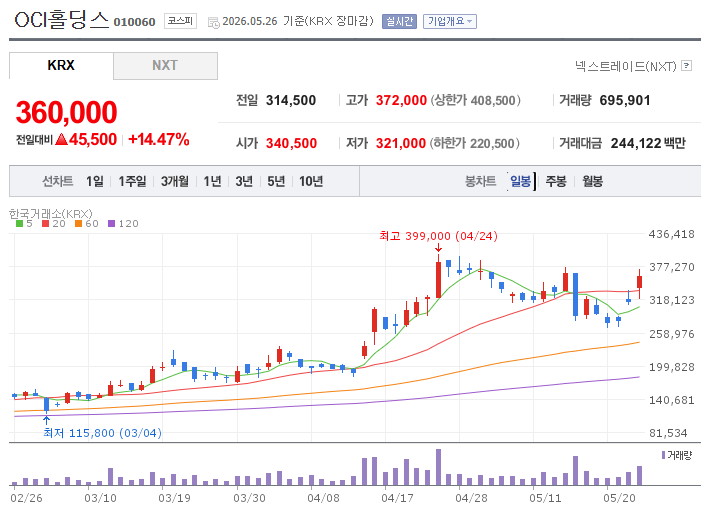Click the change rate +14.47%
701x507 pixels.
tap(159, 139)
